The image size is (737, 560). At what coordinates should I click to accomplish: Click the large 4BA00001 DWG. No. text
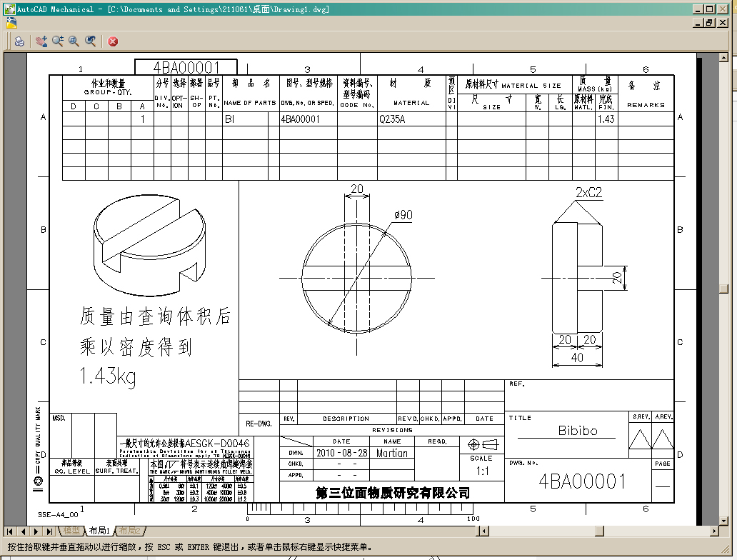click(582, 481)
